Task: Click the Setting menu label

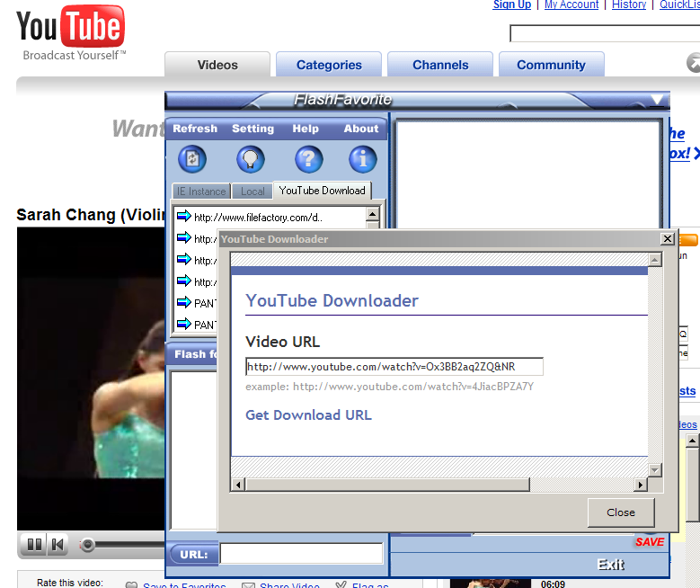Action: (x=253, y=129)
